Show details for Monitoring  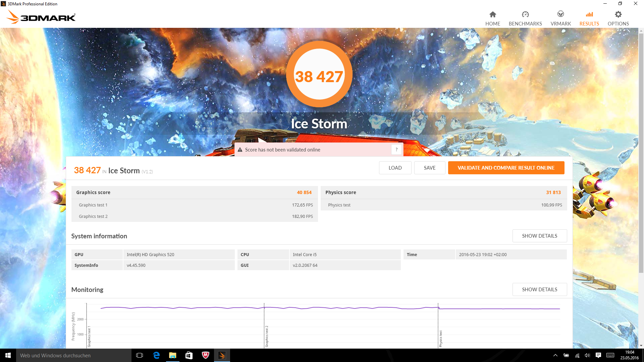click(539, 290)
